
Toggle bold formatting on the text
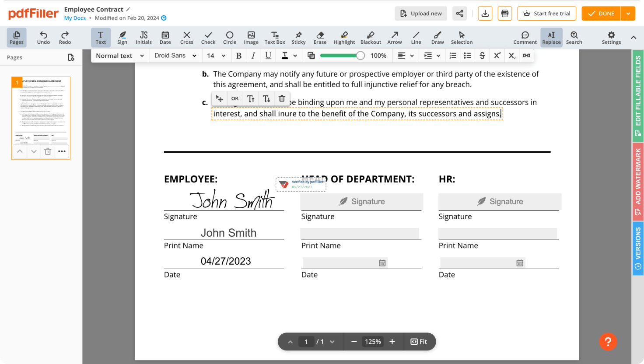(x=238, y=56)
